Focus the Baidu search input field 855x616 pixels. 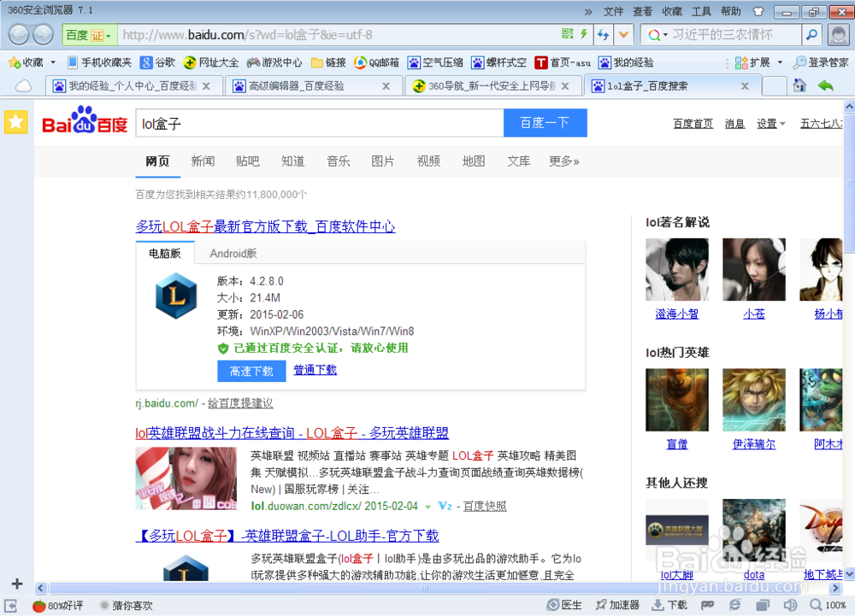(320, 123)
